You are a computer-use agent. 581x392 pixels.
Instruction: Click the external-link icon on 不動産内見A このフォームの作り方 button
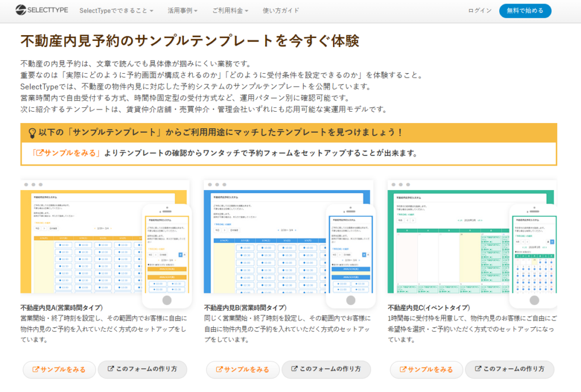[110, 369]
